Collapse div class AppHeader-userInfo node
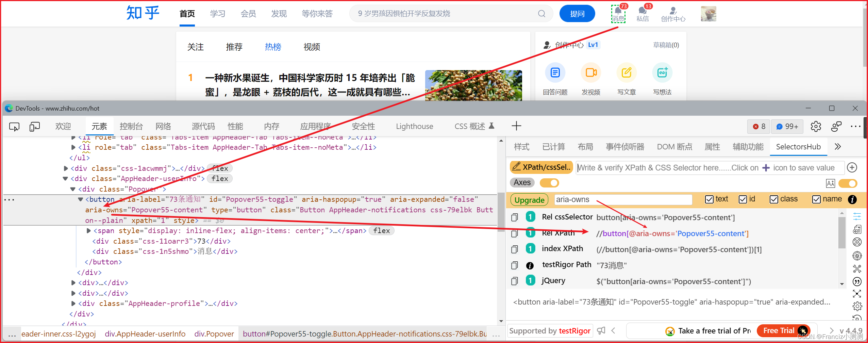868x343 pixels. 65,179
